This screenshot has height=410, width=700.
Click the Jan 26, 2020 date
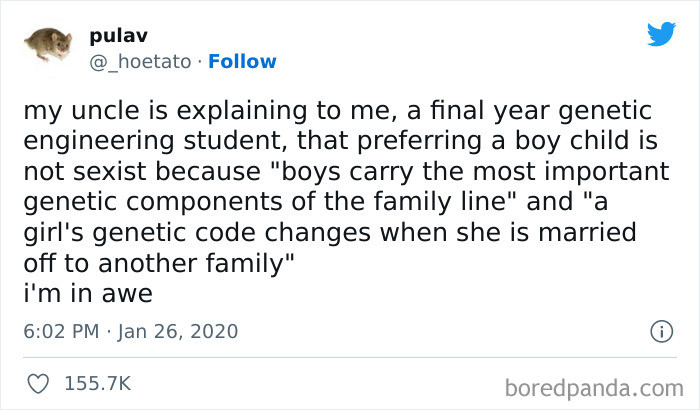[x=176, y=330]
